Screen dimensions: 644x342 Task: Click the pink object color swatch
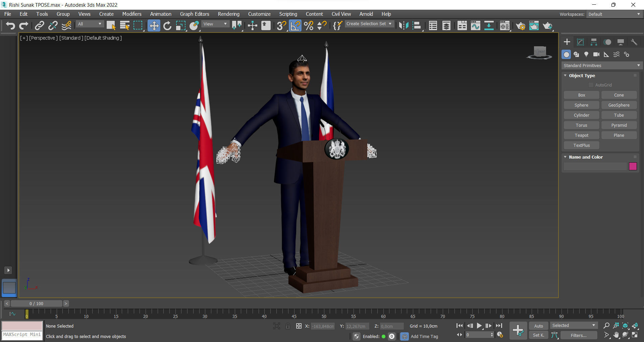pos(633,166)
